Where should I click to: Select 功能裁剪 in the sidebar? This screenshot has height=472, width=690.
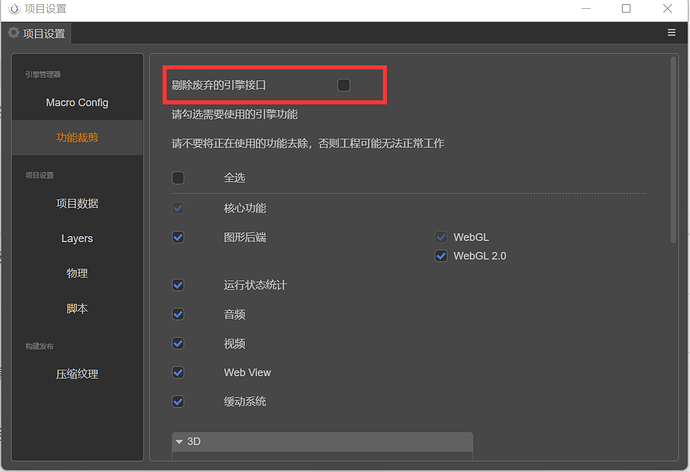77,137
